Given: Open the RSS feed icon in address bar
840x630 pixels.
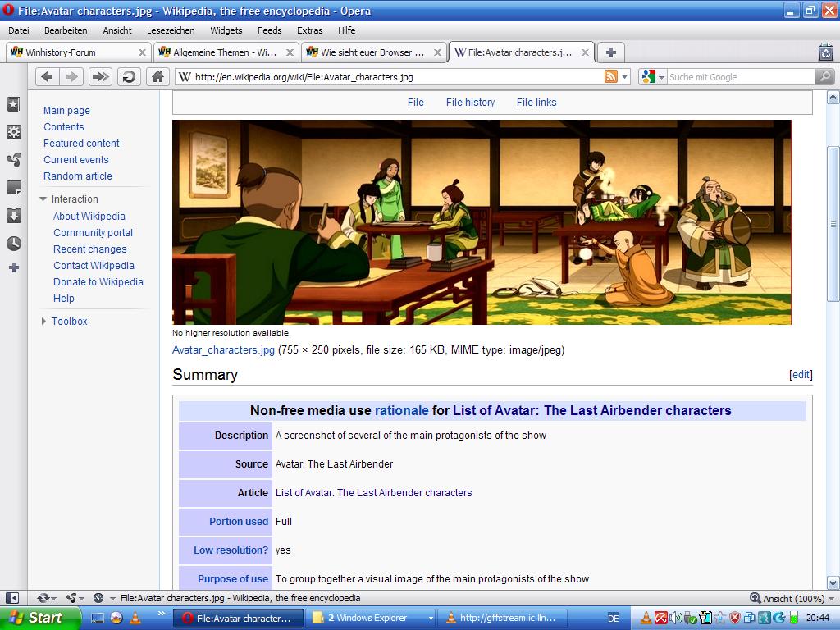Looking at the screenshot, I should pos(611,76).
